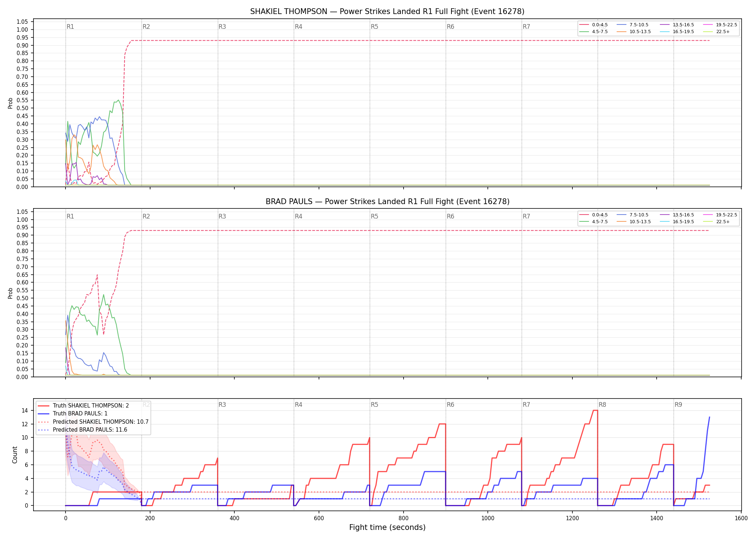Click the solid red line swatch beside Truth SHAKIEL THOMPSON
Viewport: 756px width, 540px height.
(x=44, y=406)
